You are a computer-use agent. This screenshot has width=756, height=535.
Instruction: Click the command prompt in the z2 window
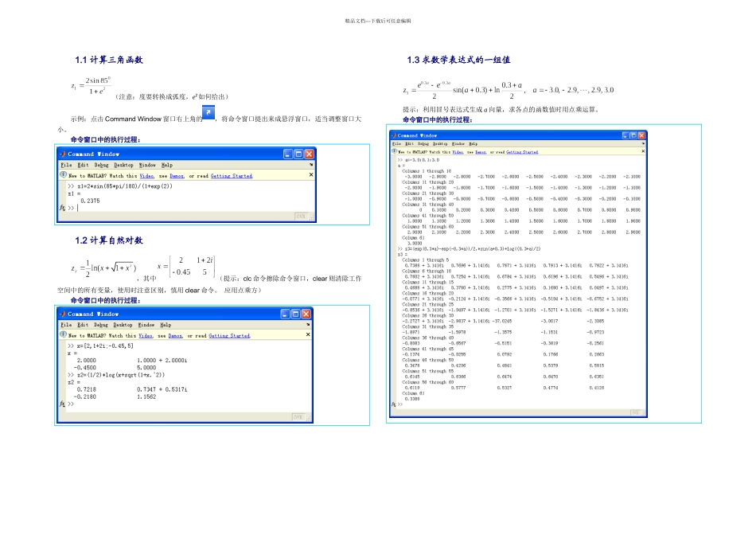click(x=70, y=404)
